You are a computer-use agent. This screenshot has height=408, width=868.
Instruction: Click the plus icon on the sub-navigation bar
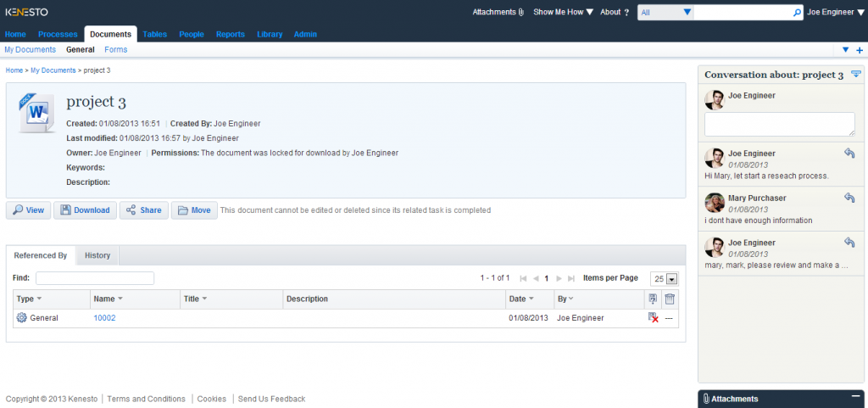click(x=860, y=50)
